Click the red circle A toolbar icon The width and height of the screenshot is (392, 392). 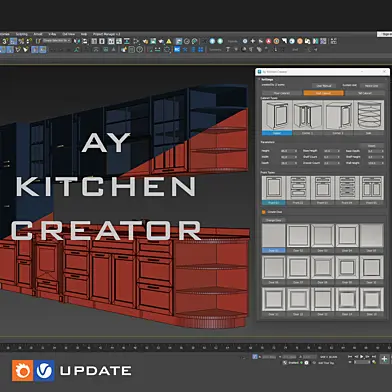[x=269, y=41]
